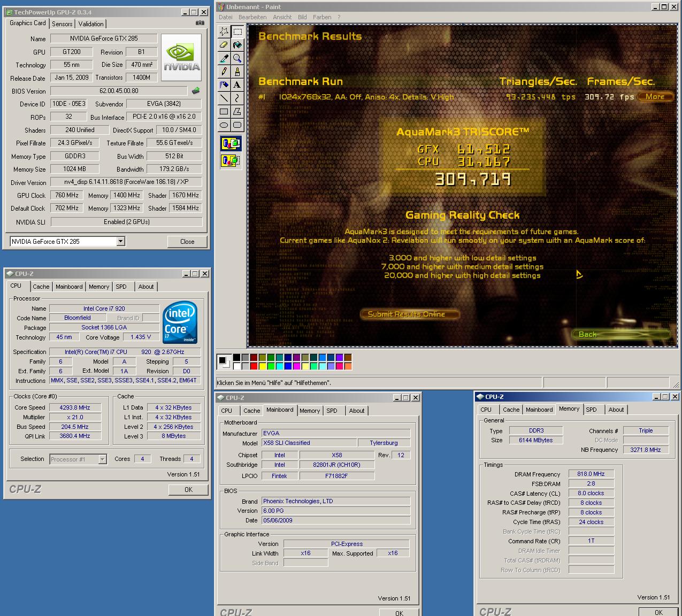Expand the Processor #1 selection dropdown

[x=102, y=459]
